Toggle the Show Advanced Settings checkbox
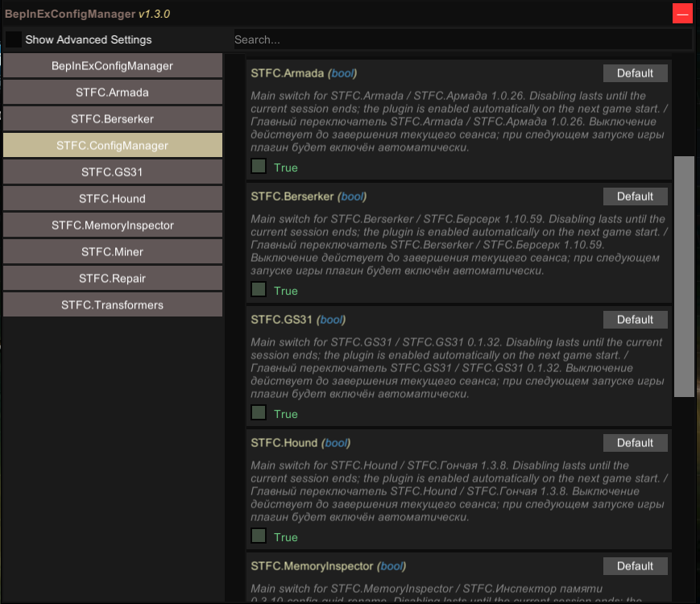 click(x=14, y=39)
